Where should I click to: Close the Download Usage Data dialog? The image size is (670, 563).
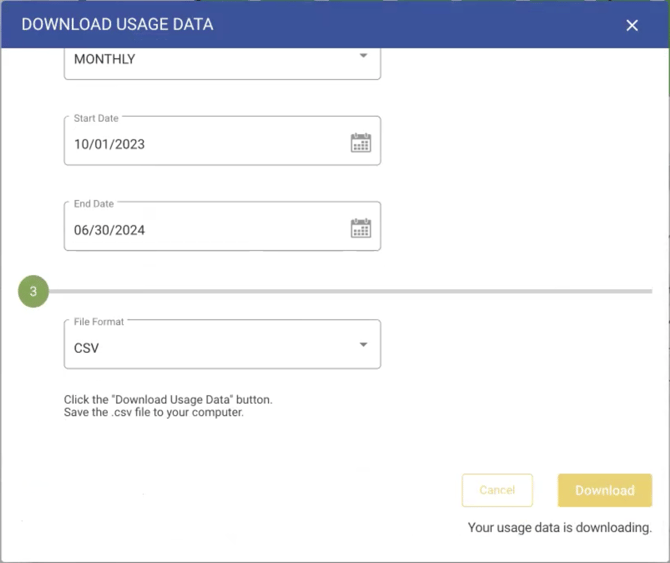632,25
